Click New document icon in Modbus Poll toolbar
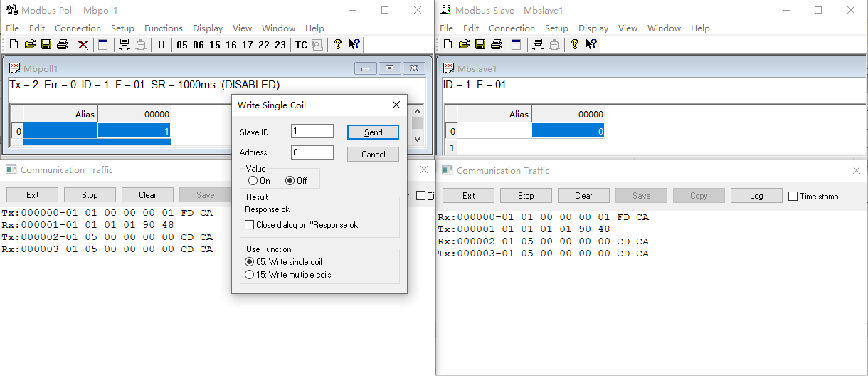Screen dimensions: 868x376 pyautogui.click(x=14, y=45)
